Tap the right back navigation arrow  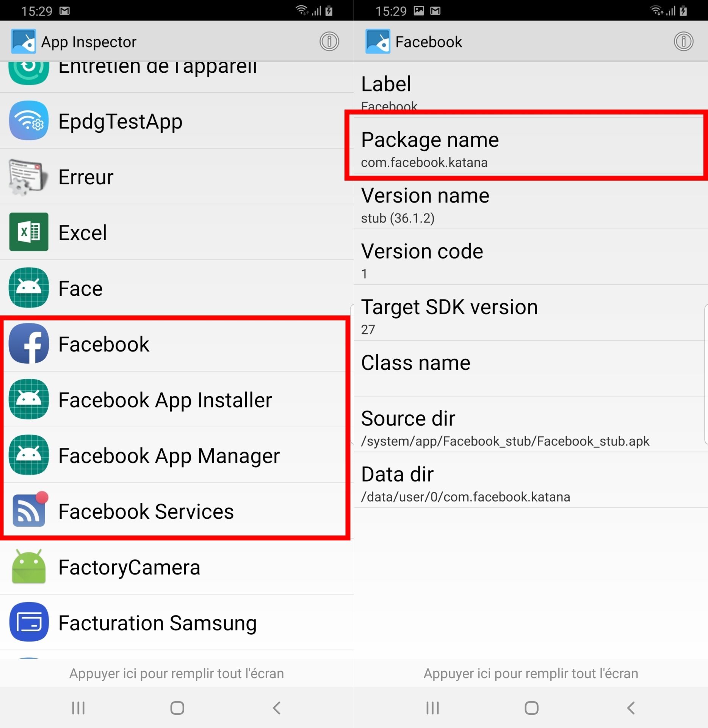[x=631, y=708]
